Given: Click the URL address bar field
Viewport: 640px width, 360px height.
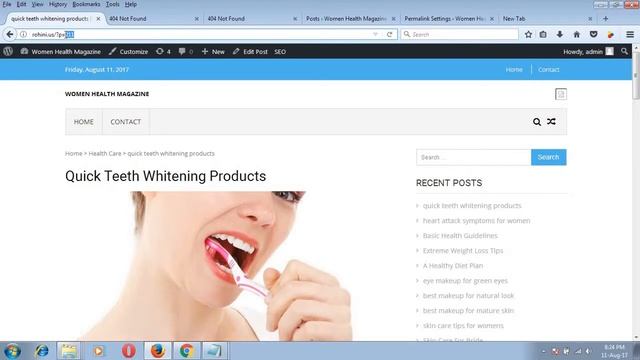Looking at the screenshot, I should point(200,34).
